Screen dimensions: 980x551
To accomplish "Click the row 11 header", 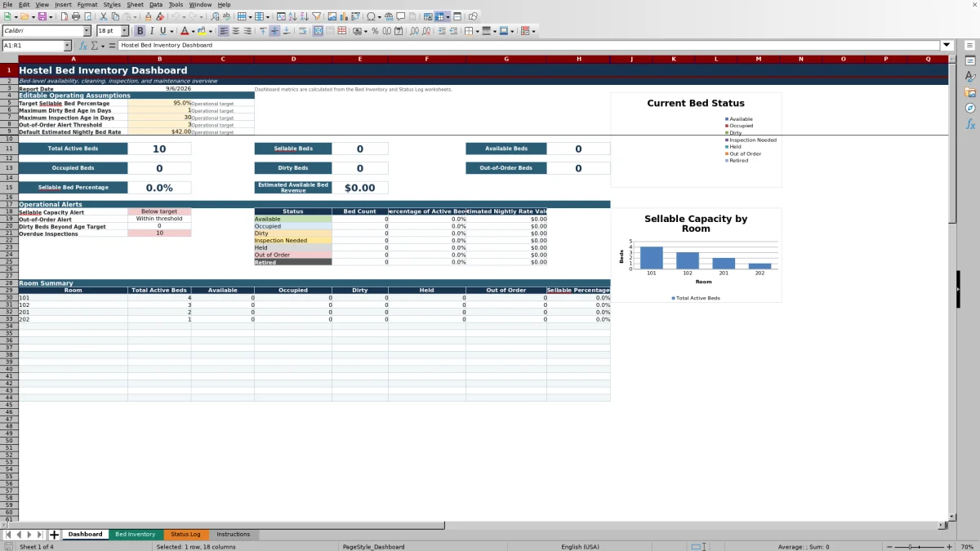I will coord(9,149).
